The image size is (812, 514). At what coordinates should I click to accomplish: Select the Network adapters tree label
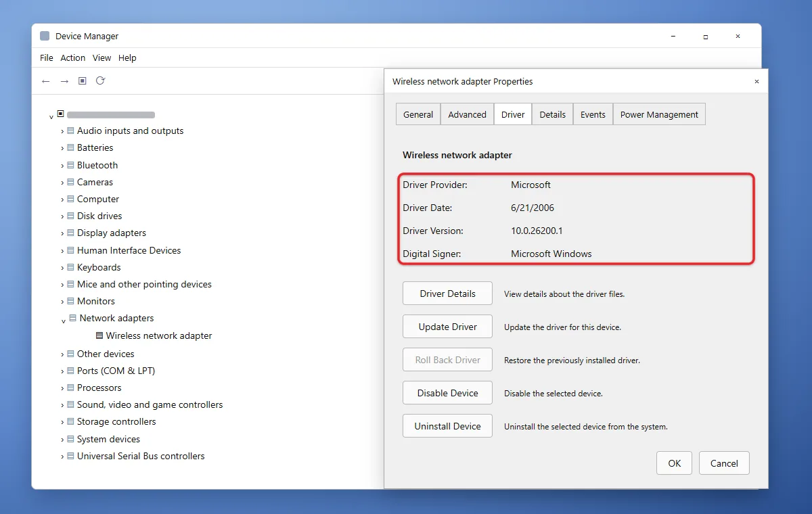[x=116, y=319]
